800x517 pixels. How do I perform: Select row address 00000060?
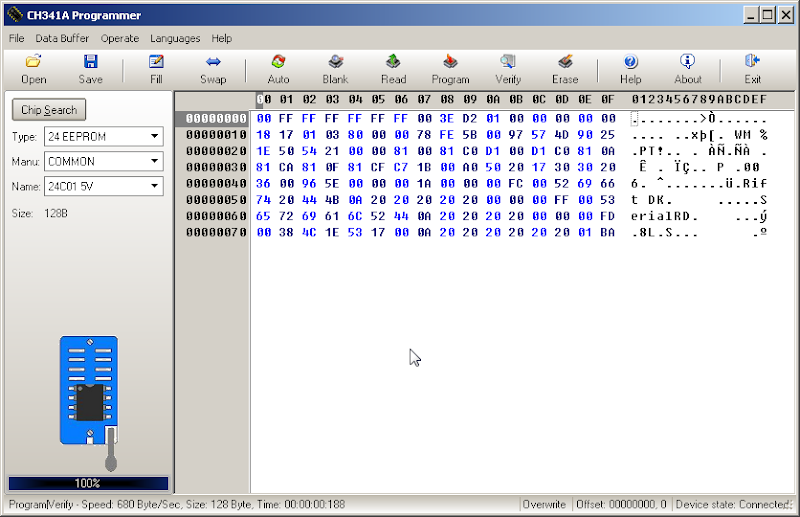click(x=216, y=216)
